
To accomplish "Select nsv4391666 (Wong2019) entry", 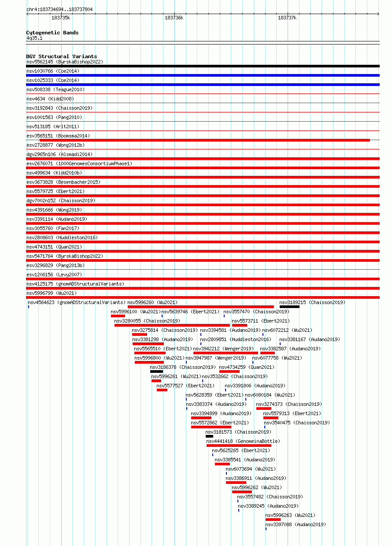I will coord(54,210).
